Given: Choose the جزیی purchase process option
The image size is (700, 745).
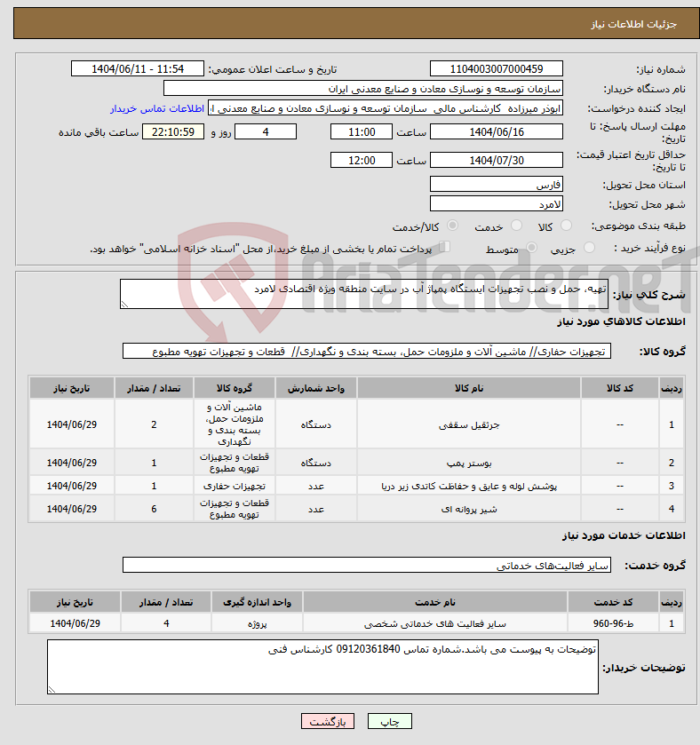Looking at the screenshot, I should click(589, 248).
